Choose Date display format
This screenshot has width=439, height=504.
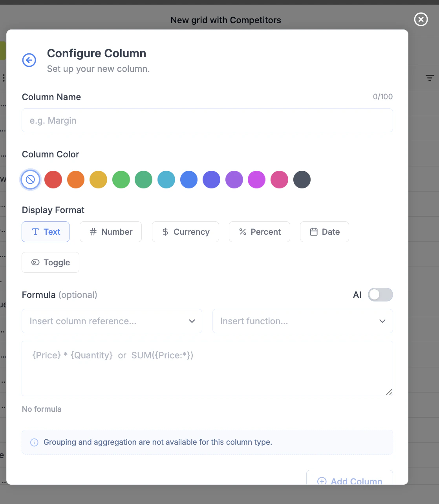pos(324,232)
